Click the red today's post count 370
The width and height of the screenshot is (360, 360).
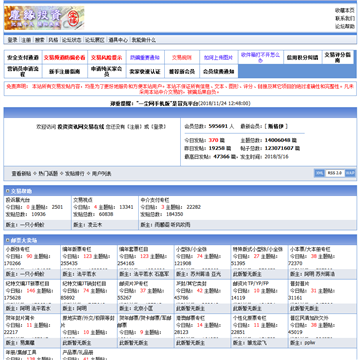tap(213, 140)
